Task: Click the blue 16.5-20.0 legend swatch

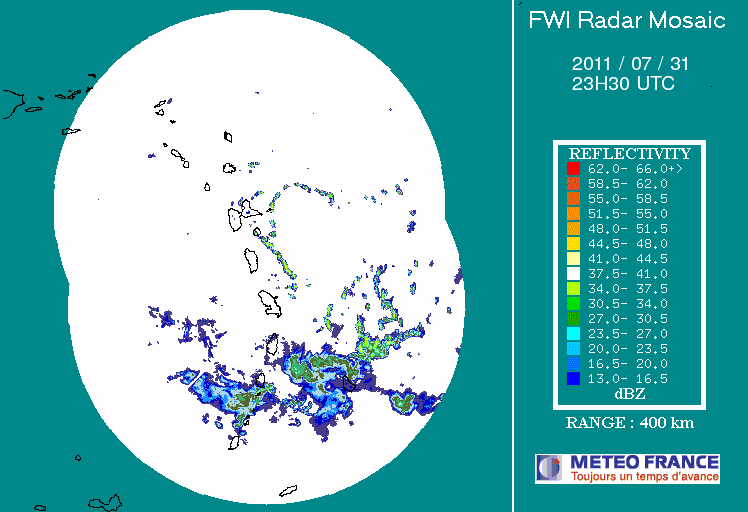Action: click(573, 364)
